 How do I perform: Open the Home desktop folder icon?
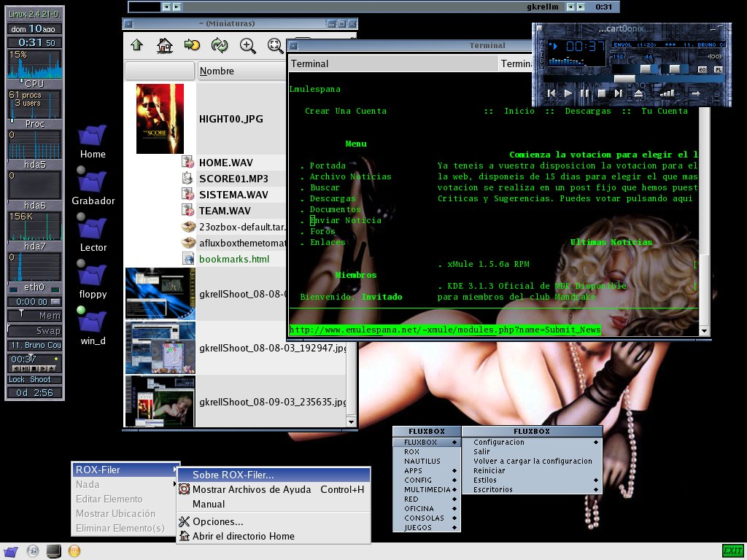(93, 135)
